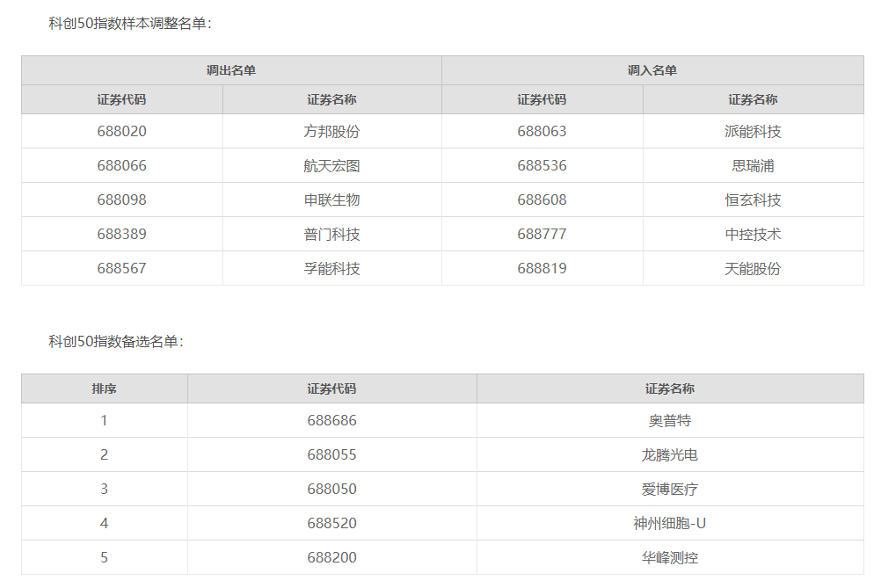Click the 华峰测控 security name
This screenshot has width=881, height=588.
coord(670,557)
